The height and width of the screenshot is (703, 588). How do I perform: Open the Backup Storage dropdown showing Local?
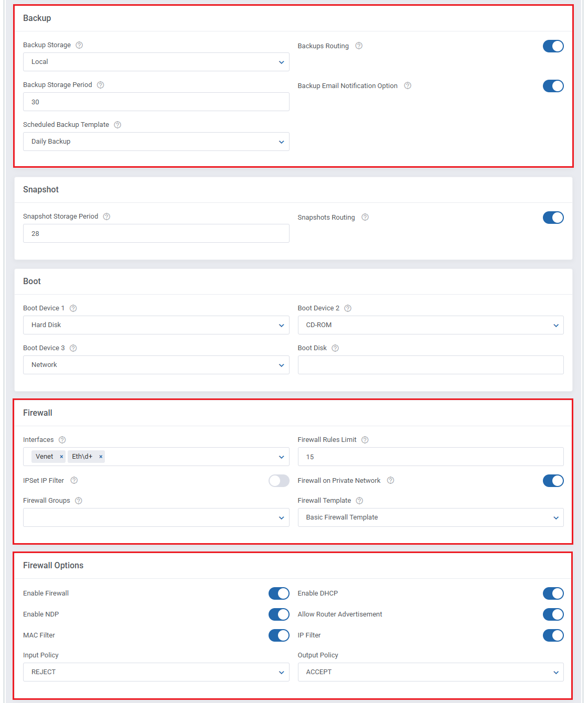(156, 62)
